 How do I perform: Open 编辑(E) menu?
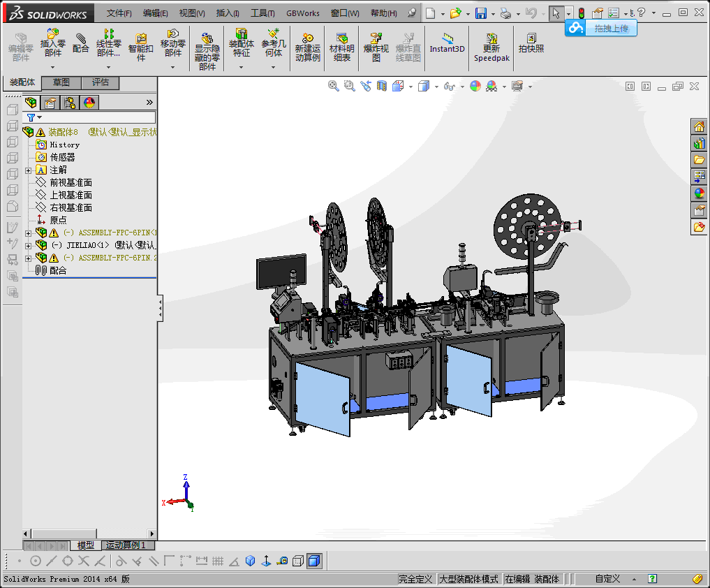155,13
